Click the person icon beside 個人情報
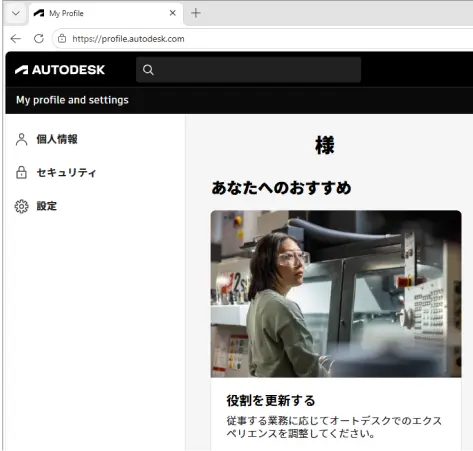 click(21, 139)
